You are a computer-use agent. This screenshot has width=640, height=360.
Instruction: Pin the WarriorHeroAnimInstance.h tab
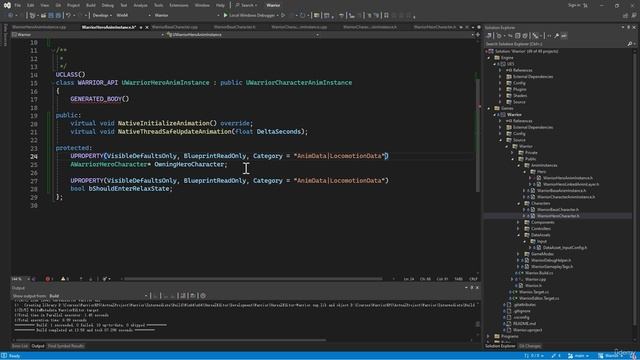click(141, 27)
